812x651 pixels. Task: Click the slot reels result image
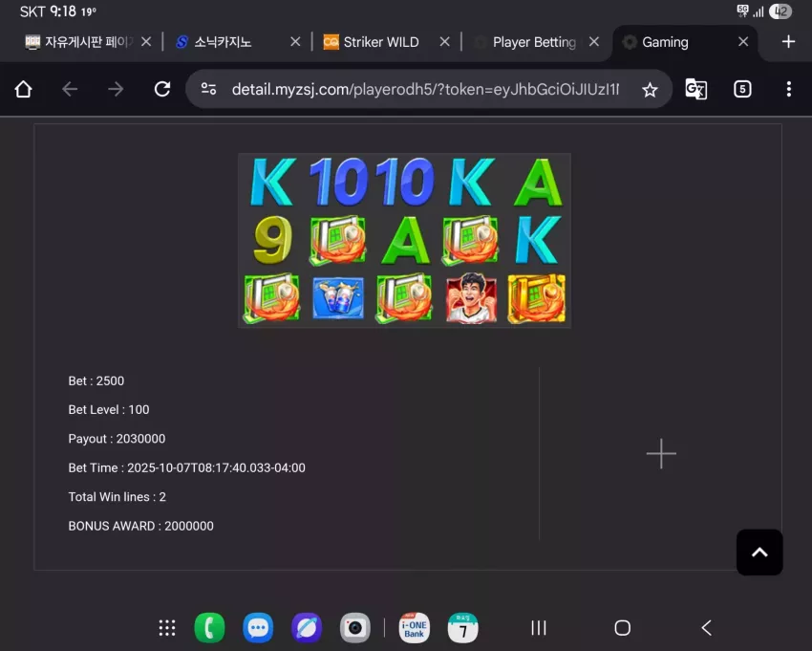(404, 240)
